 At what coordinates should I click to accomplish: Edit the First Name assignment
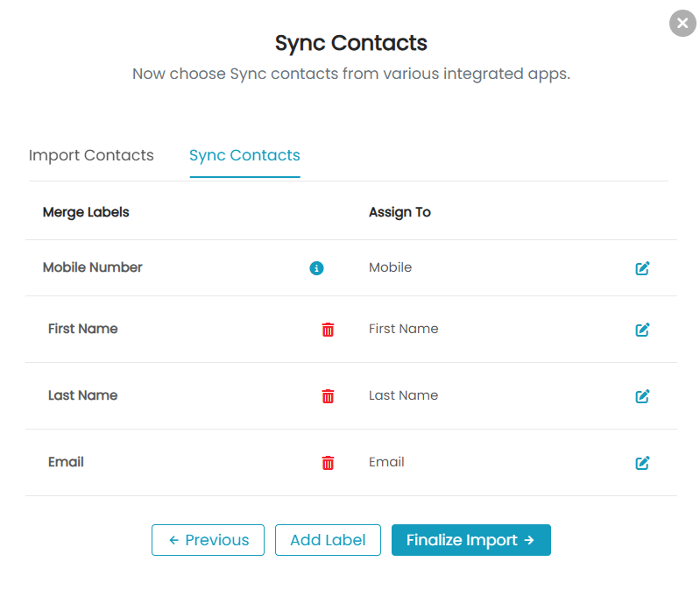(642, 330)
